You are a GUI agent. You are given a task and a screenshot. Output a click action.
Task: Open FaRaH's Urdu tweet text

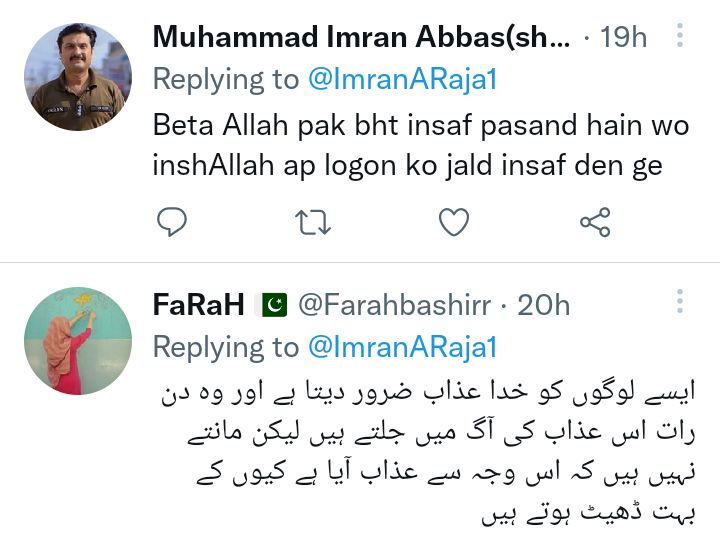428,452
